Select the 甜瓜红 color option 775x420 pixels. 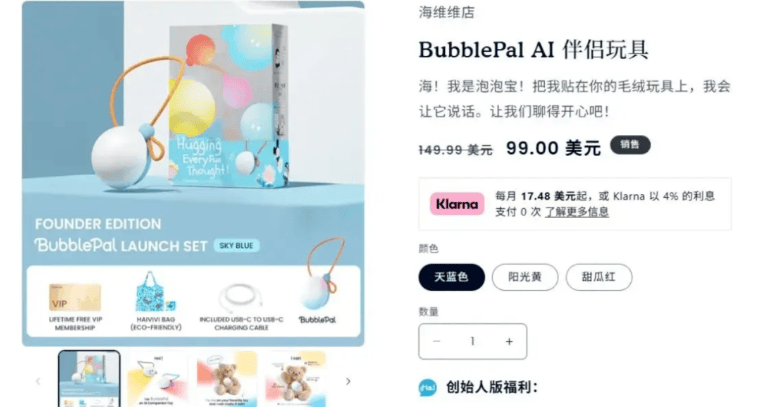pyautogui.click(x=599, y=277)
